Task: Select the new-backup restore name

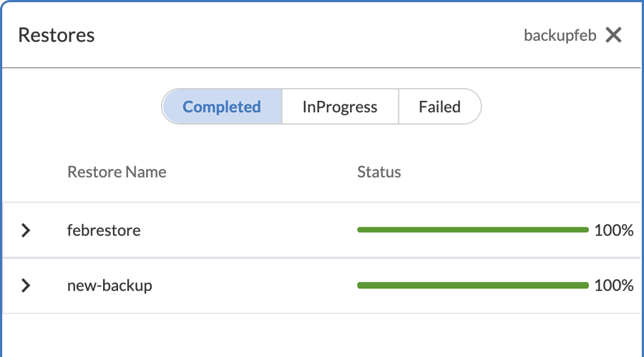Action: point(109,285)
